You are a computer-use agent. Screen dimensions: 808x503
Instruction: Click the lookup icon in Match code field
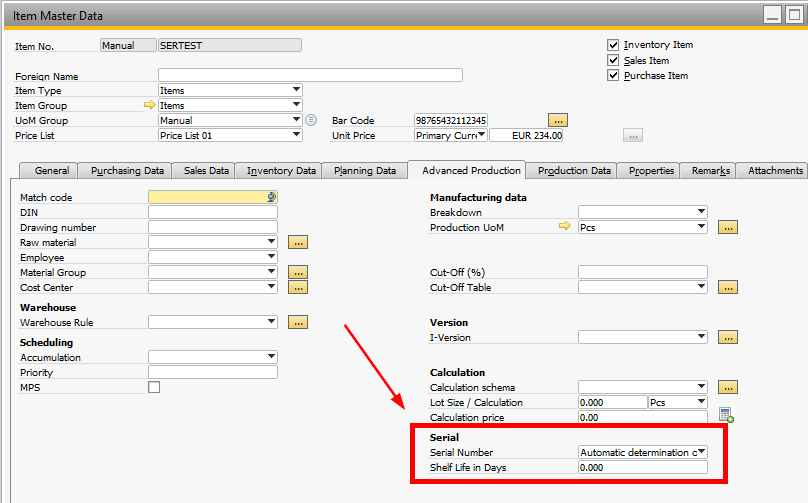pos(271,197)
